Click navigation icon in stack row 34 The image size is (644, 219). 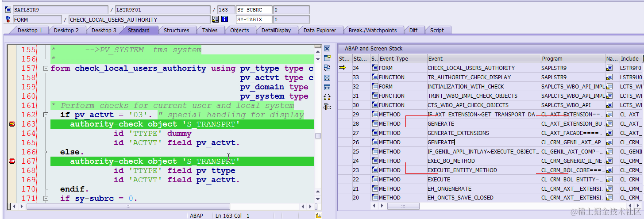pyautogui.click(x=609, y=68)
